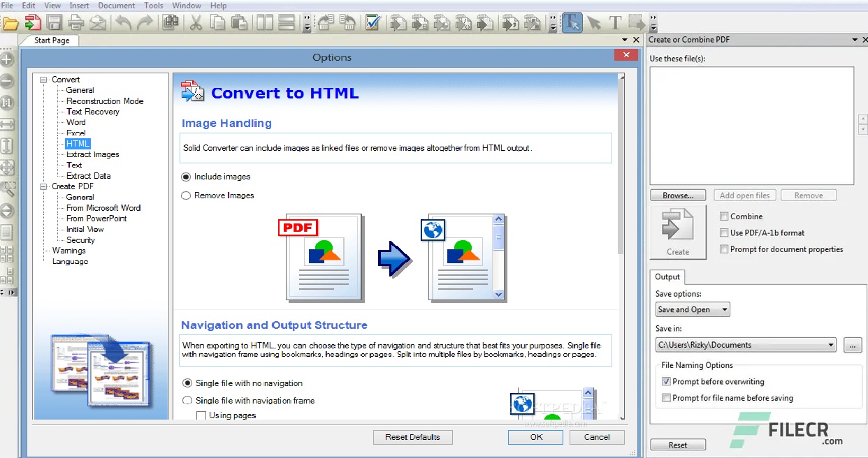This screenshot has width=868, height=458.
Task: Select the Text Selection tool
Action: pos(572,22)
